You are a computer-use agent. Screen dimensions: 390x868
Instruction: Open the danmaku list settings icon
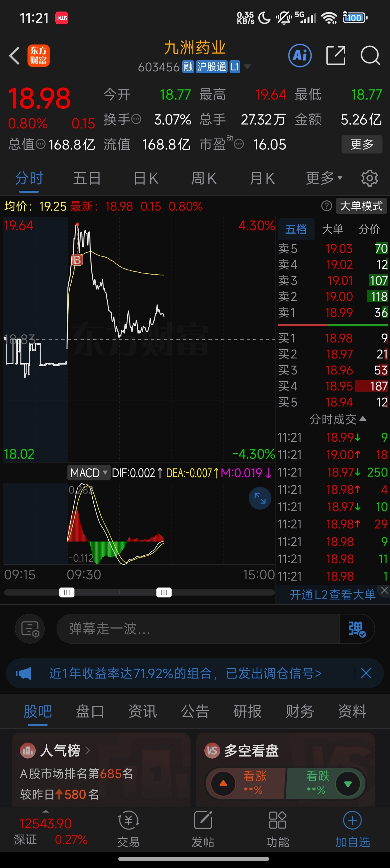30,629
